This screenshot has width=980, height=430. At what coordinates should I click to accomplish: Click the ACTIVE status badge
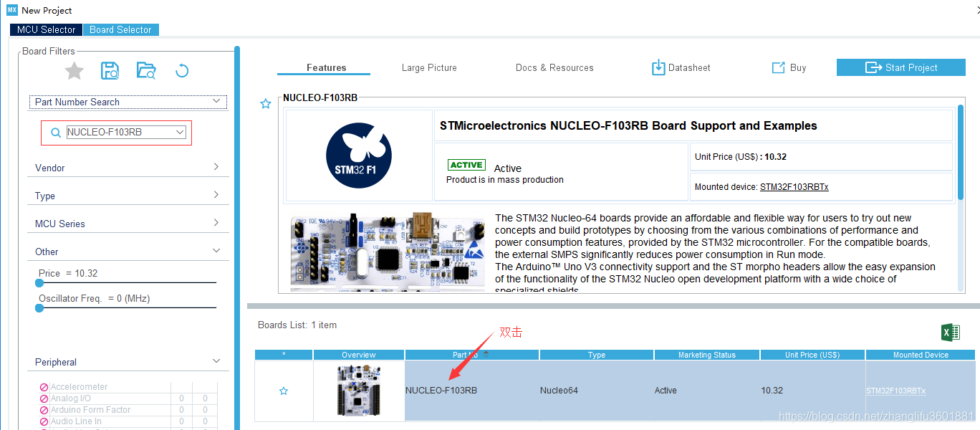(466, 165)
